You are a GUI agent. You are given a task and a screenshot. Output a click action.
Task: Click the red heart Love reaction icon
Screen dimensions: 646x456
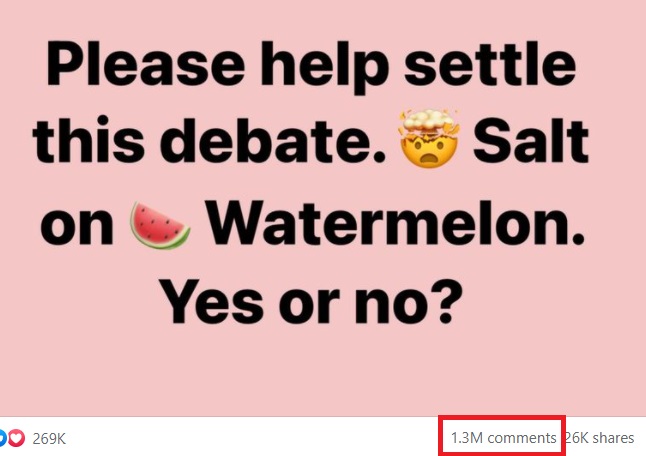pos(16,438)
